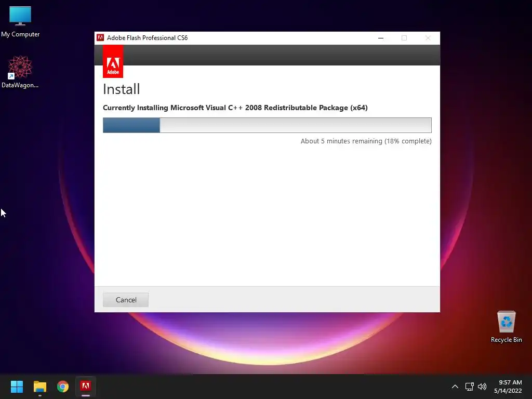532x399 pixels.
Task: Select the My Computer desktop icon
Action: point(20,22)
